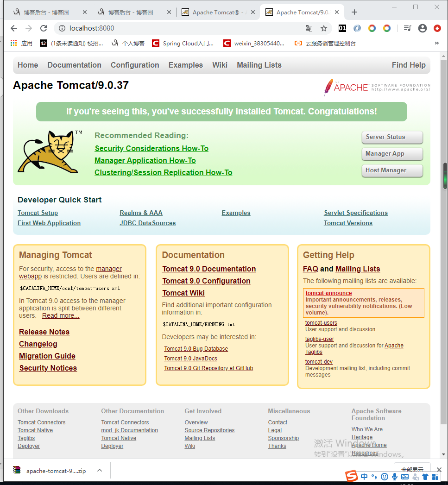The image size is (448, 485).
Task: Click the Manager App button
Action: pos(392,154)
